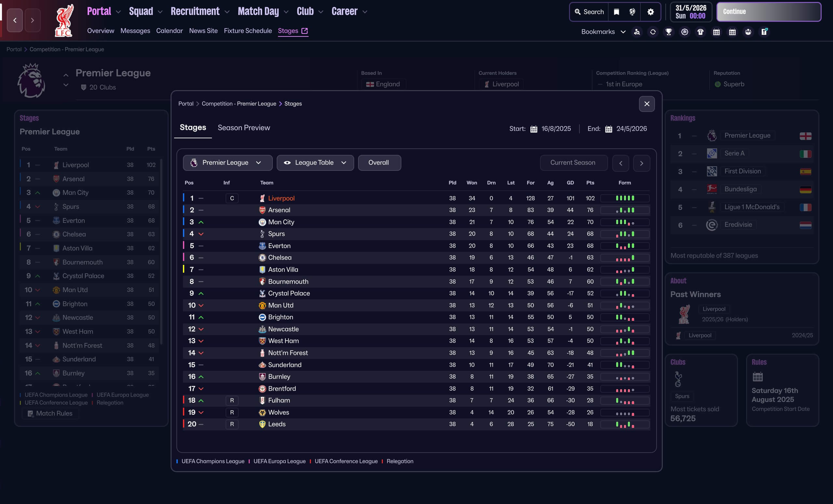Expand the Premier League stage dropdown
The height and width of the screenshot is (504, 833).
(228, 163)
